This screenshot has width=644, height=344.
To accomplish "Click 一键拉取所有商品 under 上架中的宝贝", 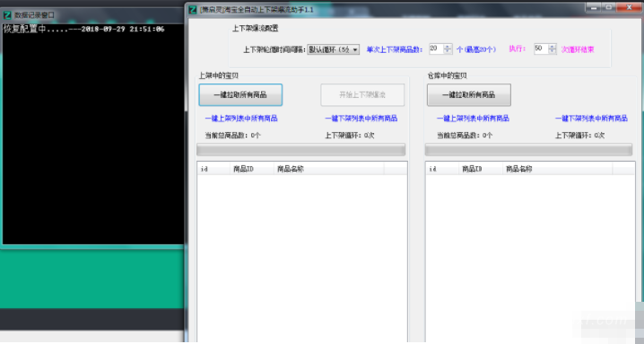I will (240, 95).
